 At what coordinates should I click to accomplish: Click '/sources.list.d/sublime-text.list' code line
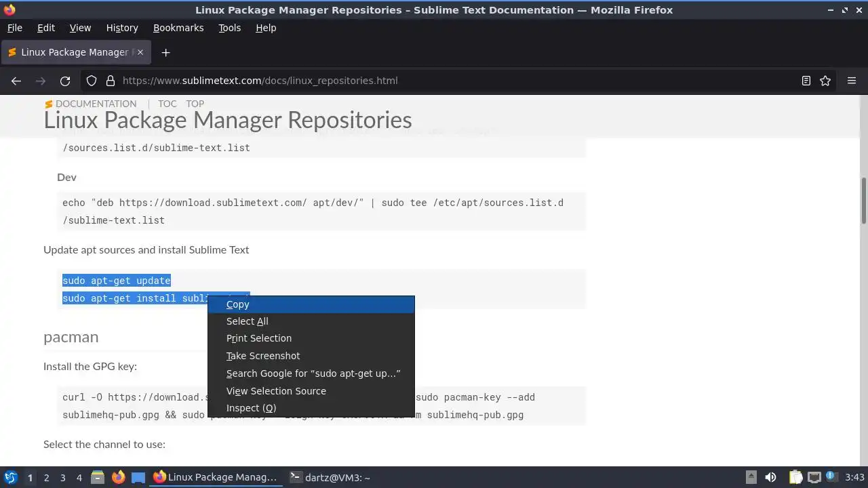pos(157,148)
